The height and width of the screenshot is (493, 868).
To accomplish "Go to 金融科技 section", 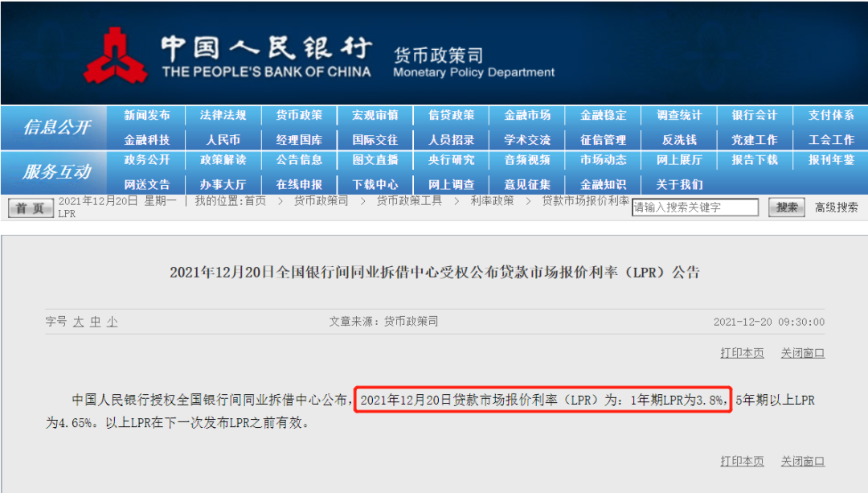I will (147, 140).
